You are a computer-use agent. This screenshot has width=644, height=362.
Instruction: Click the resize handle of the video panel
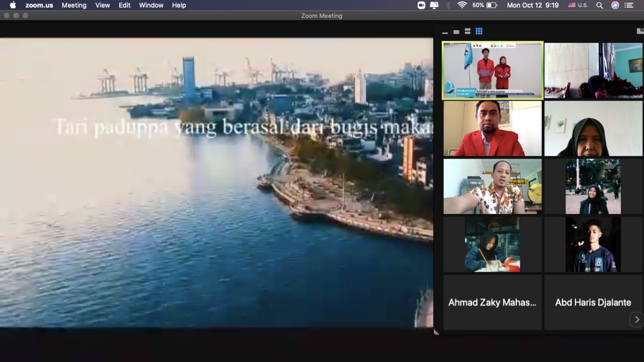click(436, 332)
